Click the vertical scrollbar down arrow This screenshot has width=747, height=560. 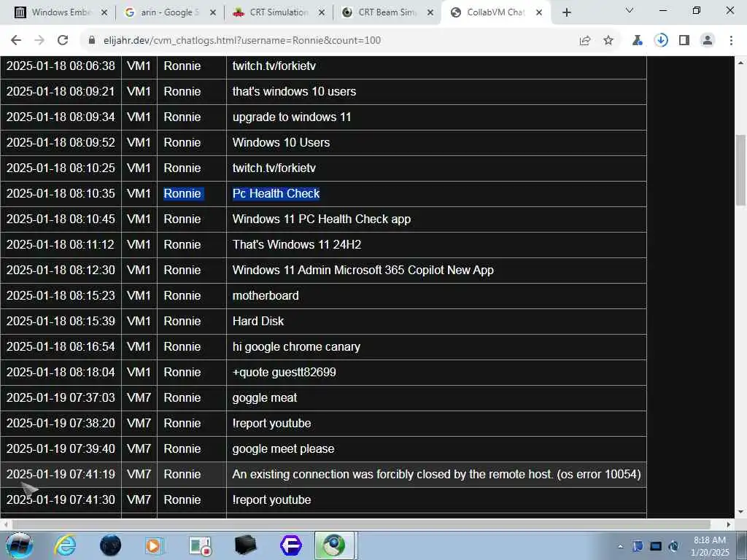[x=741, y=512]
